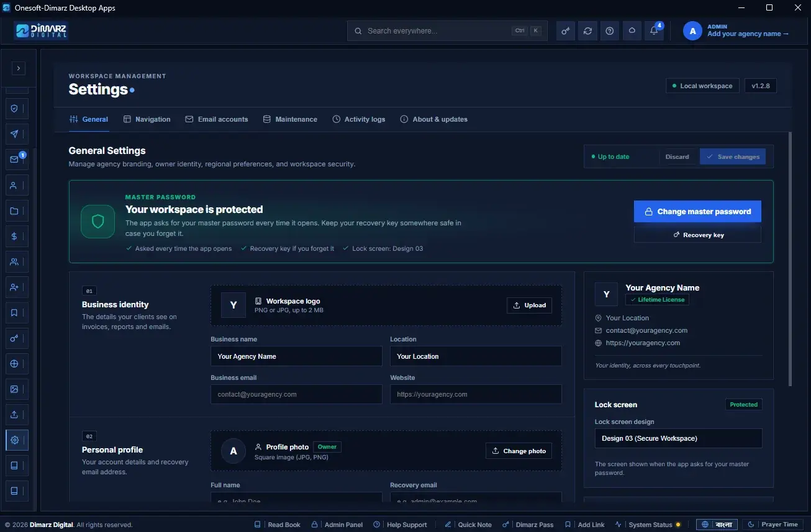
Task: Click the Change photo button
Action: tap(519, 451)
